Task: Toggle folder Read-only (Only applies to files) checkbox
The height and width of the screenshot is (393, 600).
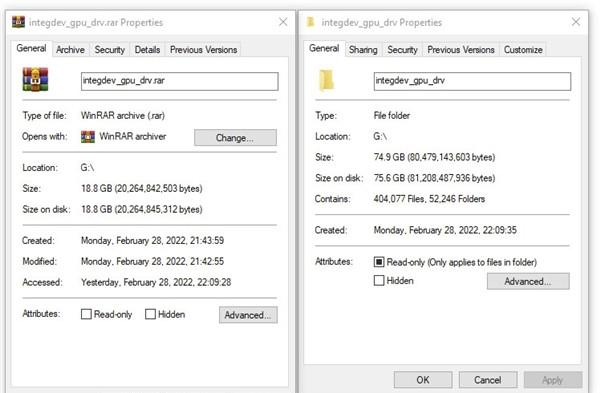Action: (379, 262)
